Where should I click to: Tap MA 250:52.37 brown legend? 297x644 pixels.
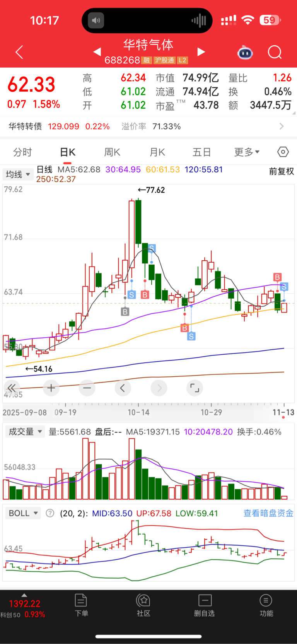[x=56, y=179]
